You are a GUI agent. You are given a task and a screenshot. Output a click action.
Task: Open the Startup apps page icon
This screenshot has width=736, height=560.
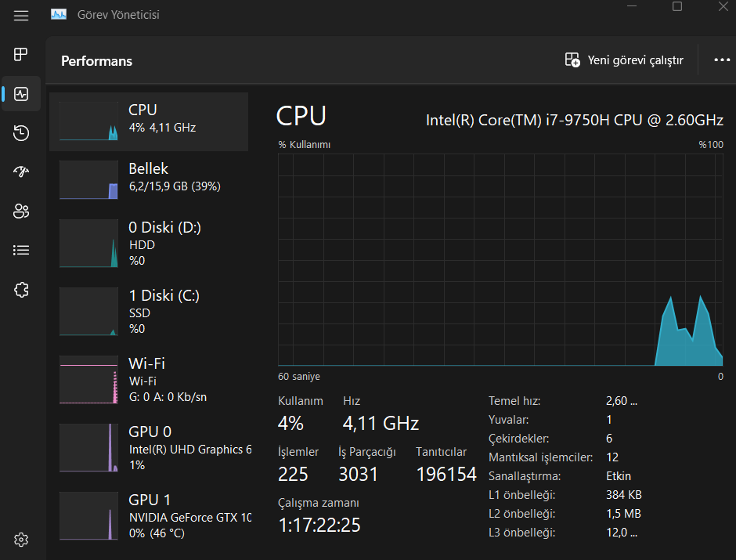coord(21,172)
